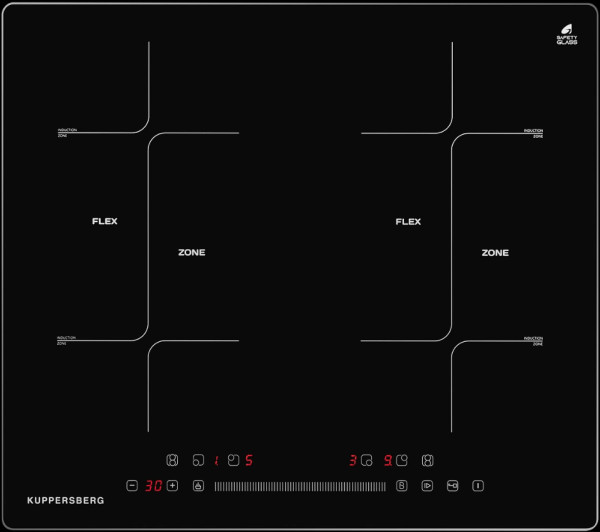Image resolution: width=600 pixels, height=532 pixels.
Task: Tap the timer display showing 30
Action: click(153, 486)
